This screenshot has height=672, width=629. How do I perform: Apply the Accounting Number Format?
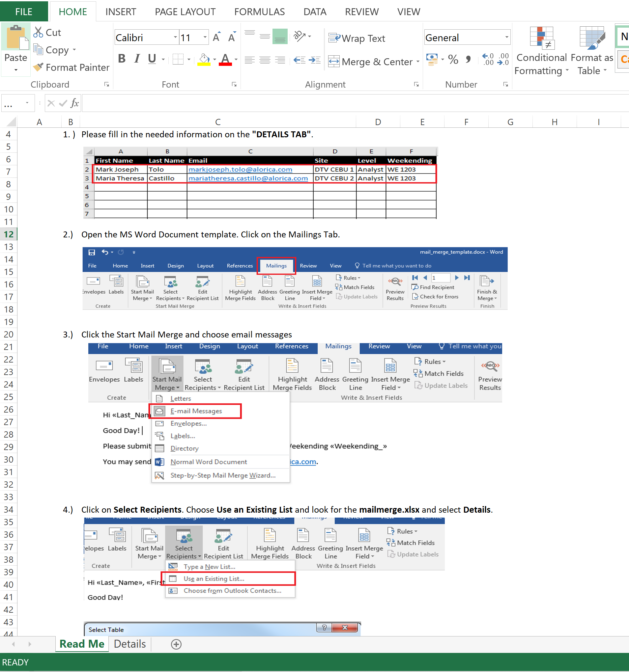tap(432, 60)
